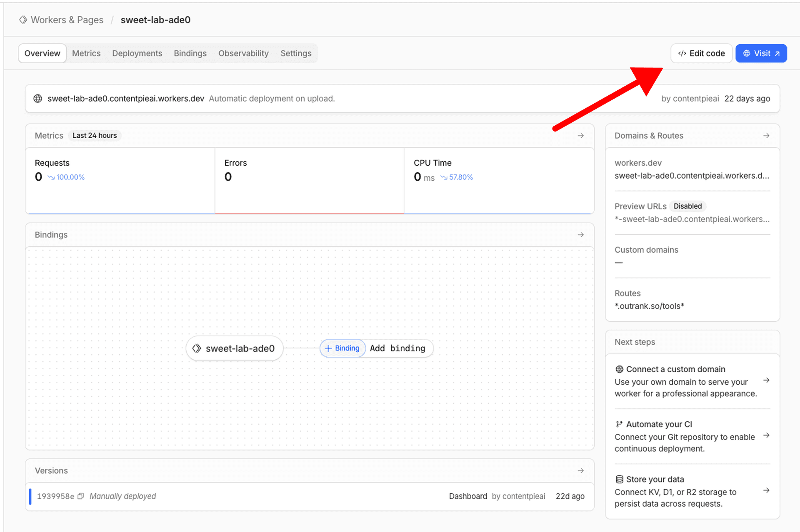
Task: Expand the Versions panel with its arrow
Action: point(581,470)
